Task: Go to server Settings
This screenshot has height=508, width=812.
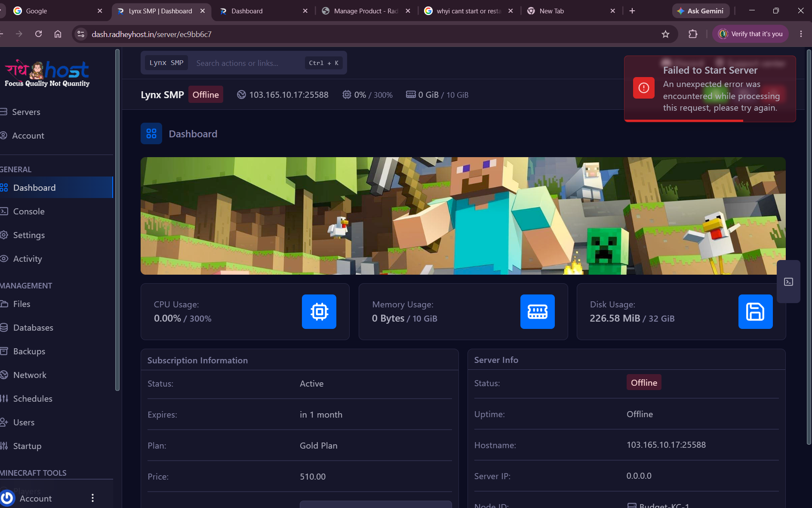Action: [29, 235]
